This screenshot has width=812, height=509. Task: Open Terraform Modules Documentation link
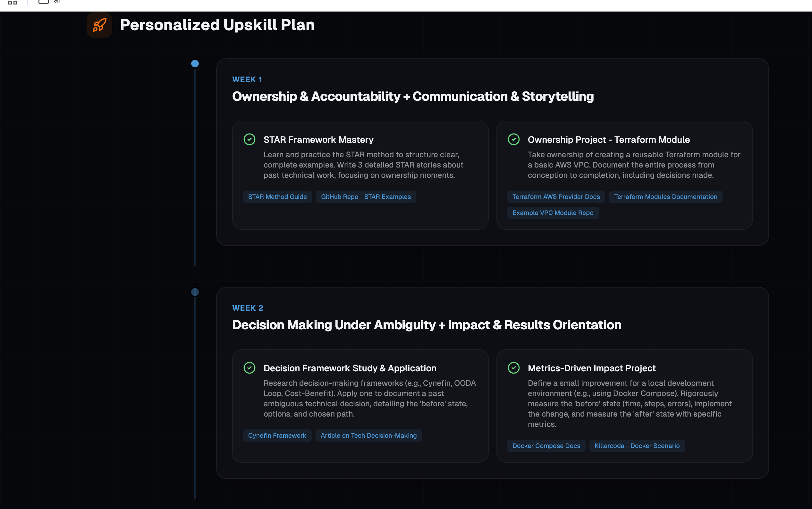click(665, 197)
